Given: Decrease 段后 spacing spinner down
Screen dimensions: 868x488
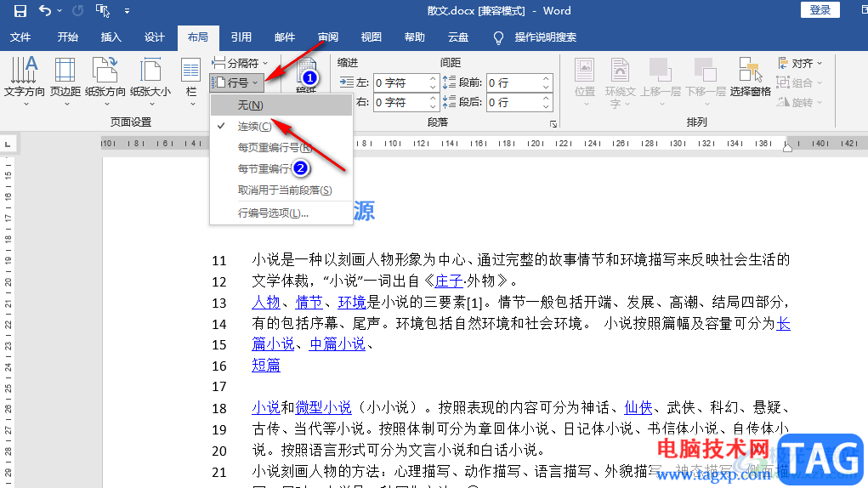Looking at the screenshot, I should click(546, 107).
